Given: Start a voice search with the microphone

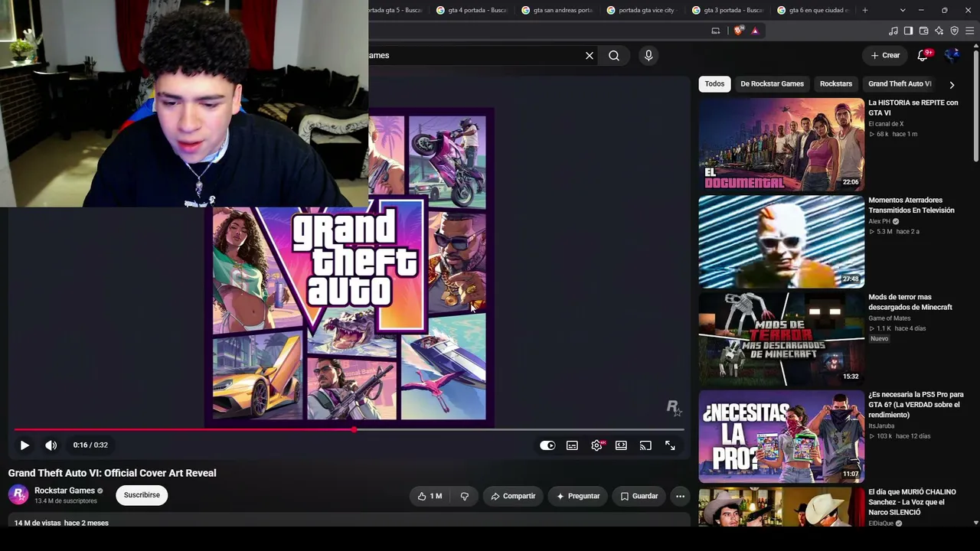Looking at the screenshot, I should pyautogui.click(x=648, y=55).
